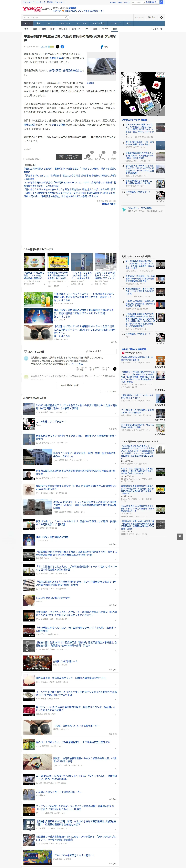This screenshot has height=868, width=186.
Task: React with the わかりやすい lightbulb
Action: (x=100, y=156)
